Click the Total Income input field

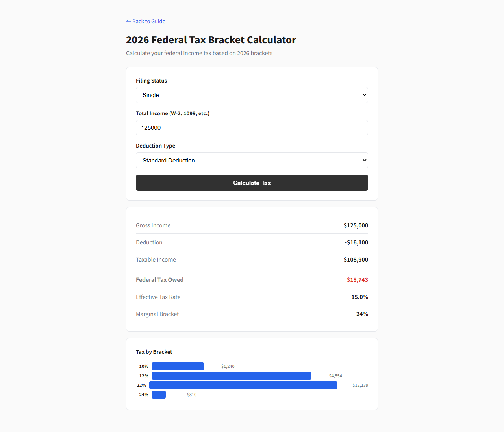(252, 128)
